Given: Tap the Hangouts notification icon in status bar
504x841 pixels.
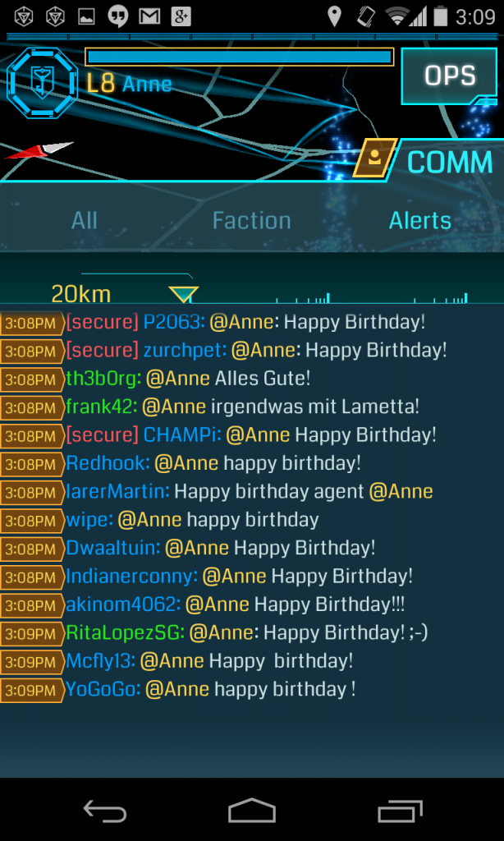Looking at the screenshot, I should coord(118,17).
